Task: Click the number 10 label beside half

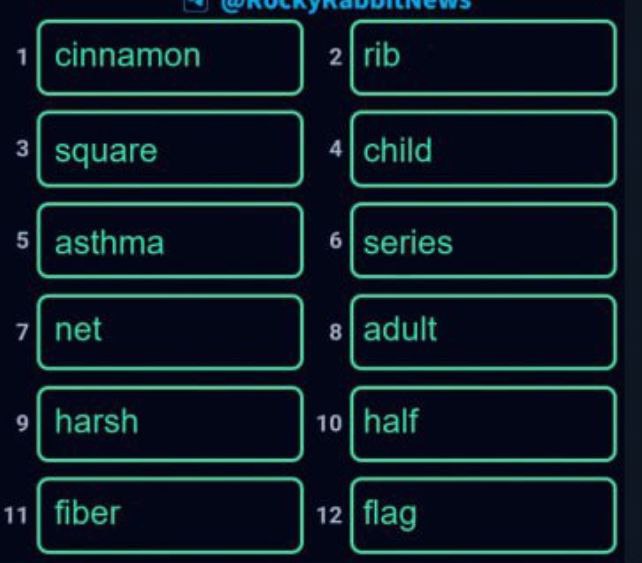Action: click(x=329, y=424)
